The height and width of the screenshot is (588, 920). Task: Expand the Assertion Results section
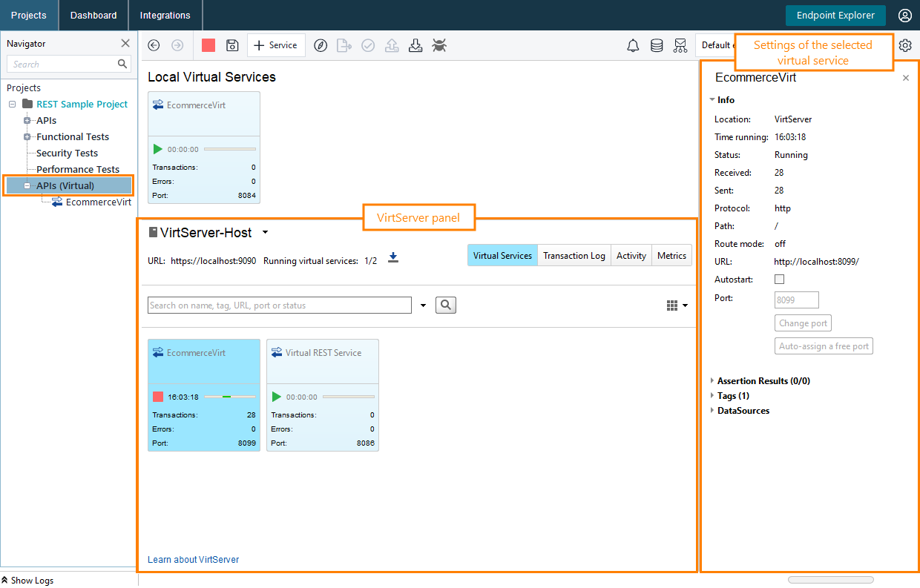pos(712,381)
